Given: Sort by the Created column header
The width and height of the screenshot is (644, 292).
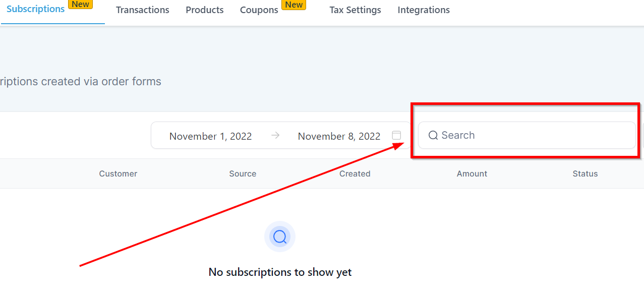Looking at the screenshot, I should point(355,173).
